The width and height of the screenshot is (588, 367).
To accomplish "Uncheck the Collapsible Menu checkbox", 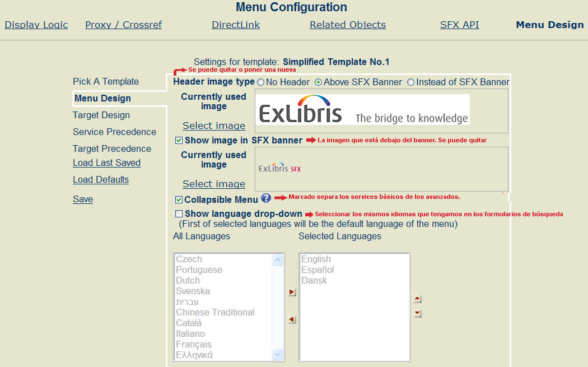I will tap(179, 199).
